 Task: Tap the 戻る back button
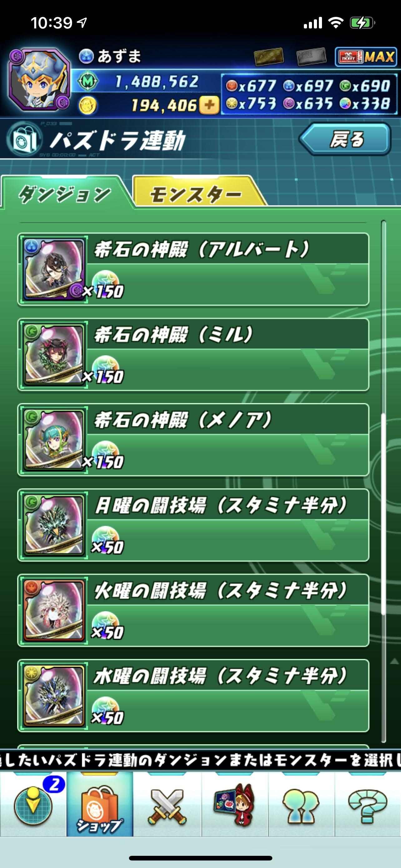(345, 139)
